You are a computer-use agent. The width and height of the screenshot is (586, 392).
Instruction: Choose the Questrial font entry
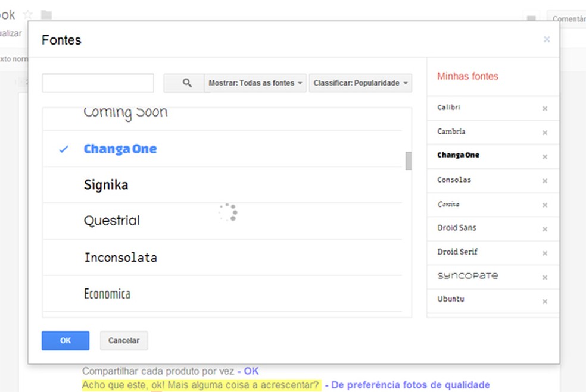click(x=112, y=221)
